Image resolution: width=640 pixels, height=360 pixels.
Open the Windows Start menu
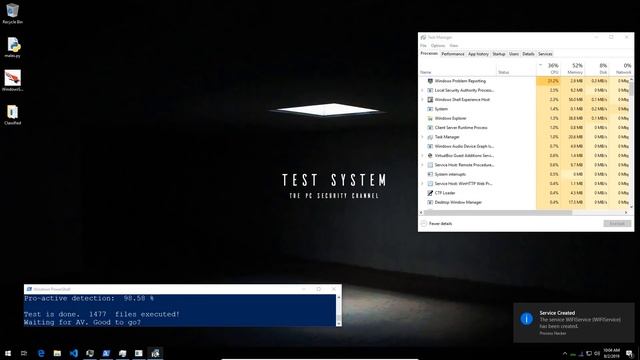[x=8, y=353]
